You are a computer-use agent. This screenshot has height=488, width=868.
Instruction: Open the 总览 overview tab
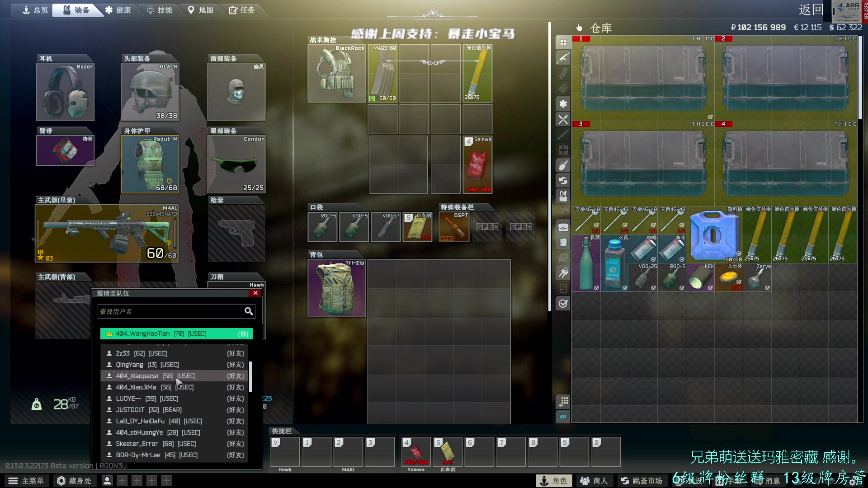click(35, 10)
